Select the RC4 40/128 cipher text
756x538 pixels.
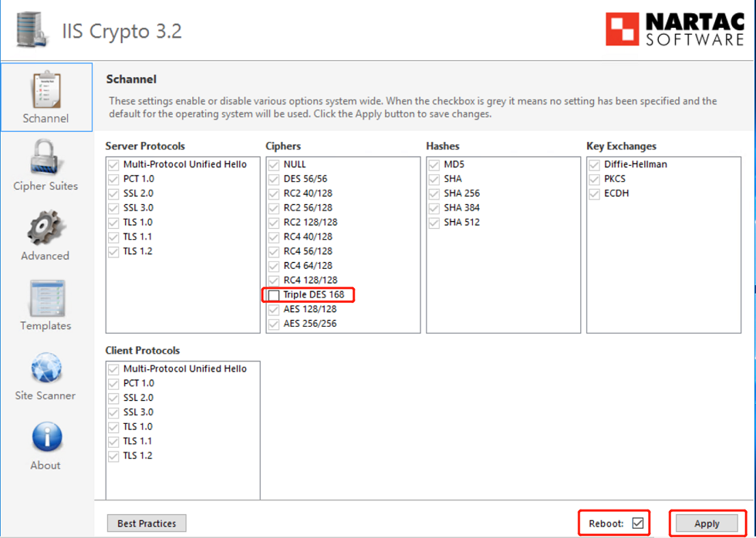[308, 237]
